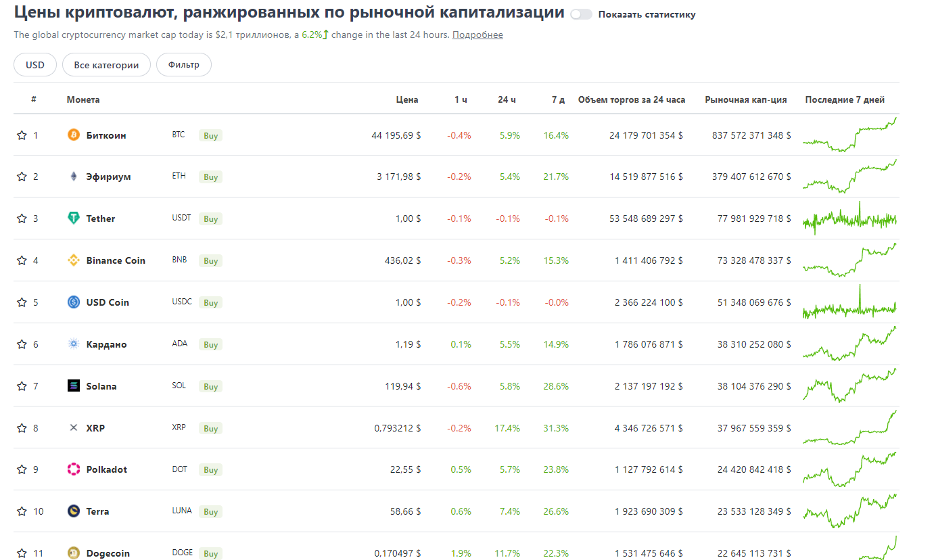The image size is (934, 560).
Task: Click the Dogecoin logo icon
Action: 74,553
